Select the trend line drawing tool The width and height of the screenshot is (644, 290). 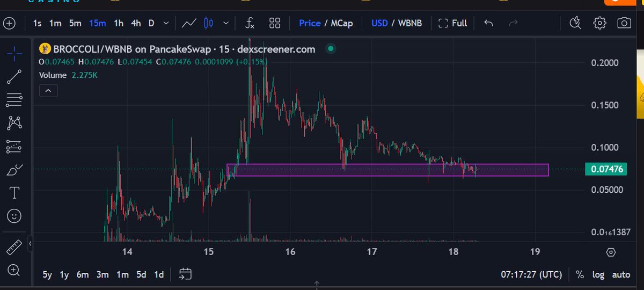[x=14, y=76]
